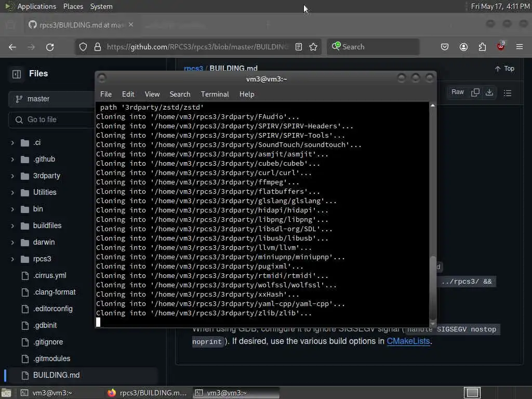Open the document outline icon
Screen dimensions: 532x399
508,92
